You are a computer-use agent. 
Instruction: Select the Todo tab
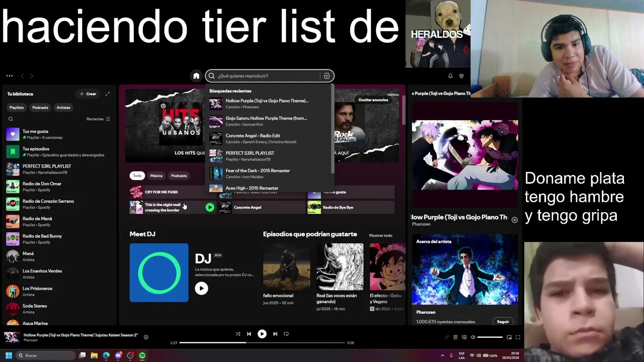[137, 175]
